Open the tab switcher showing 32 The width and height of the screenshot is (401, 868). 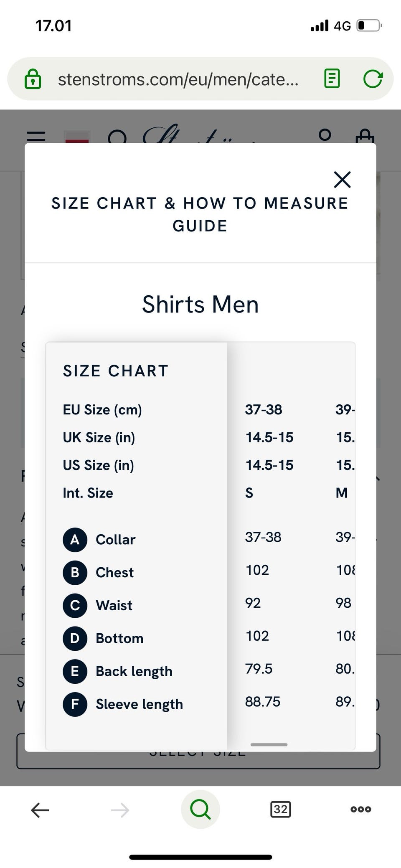point(281,810)
